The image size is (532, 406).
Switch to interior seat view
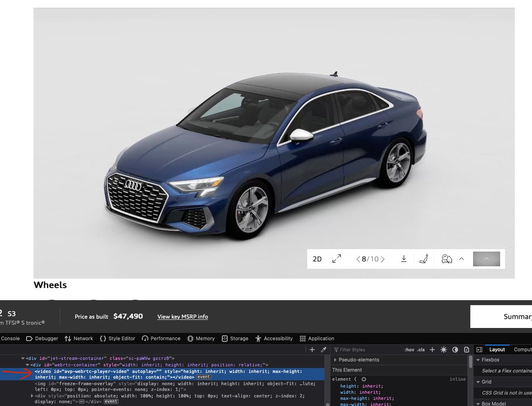coord(423,259)
